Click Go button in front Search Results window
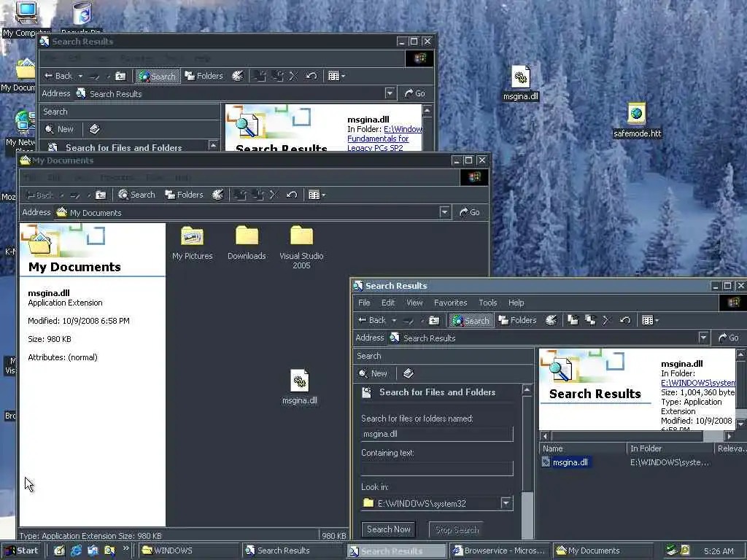 pos(729,338)
